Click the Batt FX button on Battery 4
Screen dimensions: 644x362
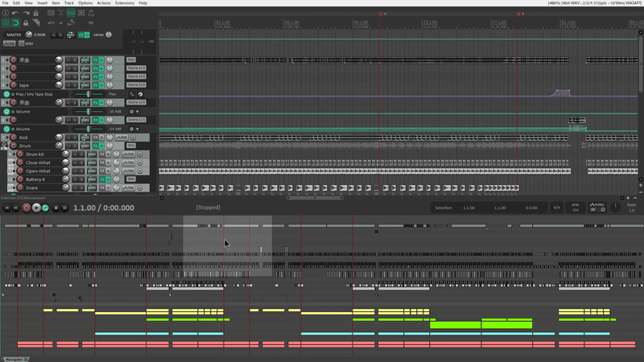point(131,179)
